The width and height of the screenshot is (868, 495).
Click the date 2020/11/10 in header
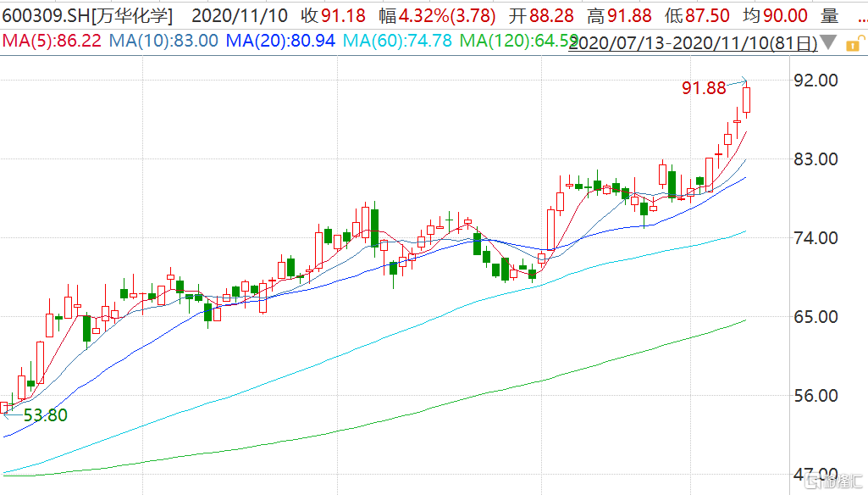240,15
